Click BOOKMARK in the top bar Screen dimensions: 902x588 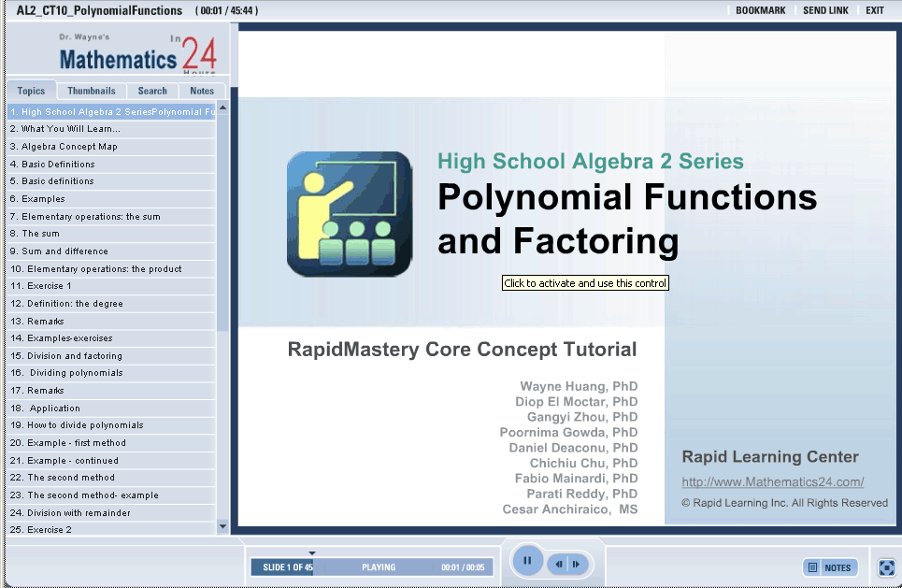(760, 10)
